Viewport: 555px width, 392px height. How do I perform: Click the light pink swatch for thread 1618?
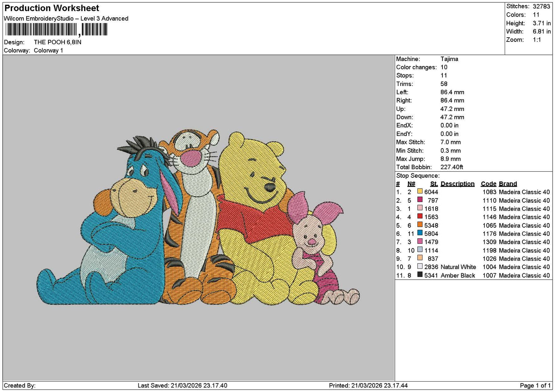(420, 208)
